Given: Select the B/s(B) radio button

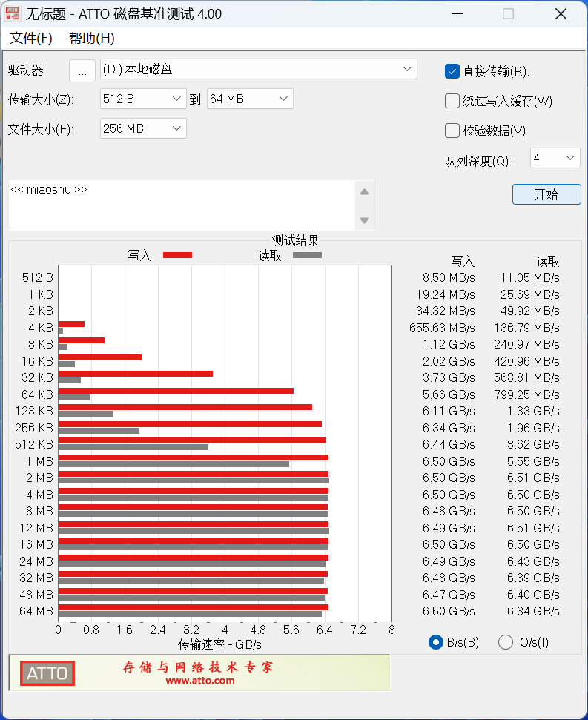Looking at the screenshot, I should 435,642.
